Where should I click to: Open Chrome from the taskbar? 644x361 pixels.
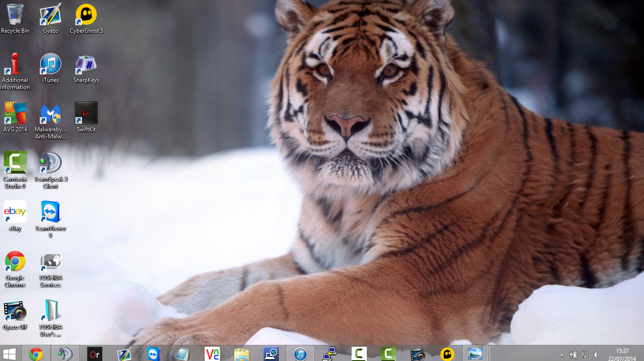point(36,354)
